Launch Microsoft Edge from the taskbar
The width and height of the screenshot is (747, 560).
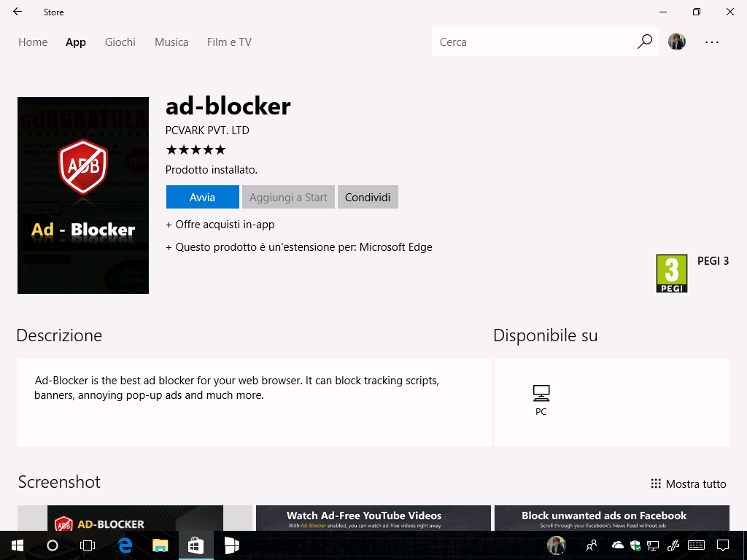125,545
